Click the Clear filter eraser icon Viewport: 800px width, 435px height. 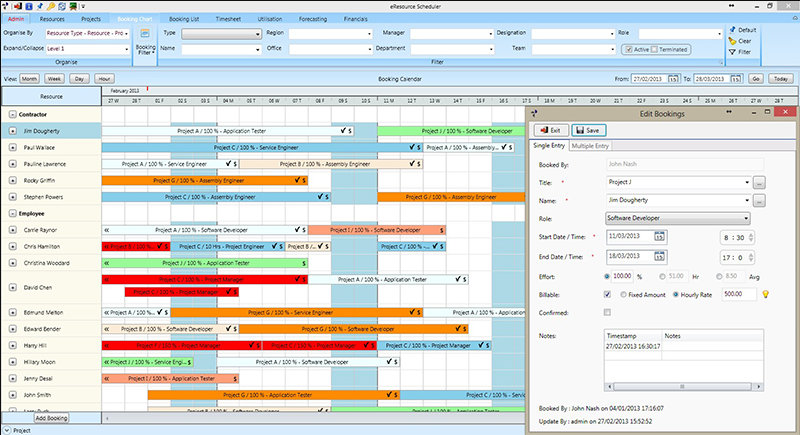pyautogui.click(x=731, y=41)
